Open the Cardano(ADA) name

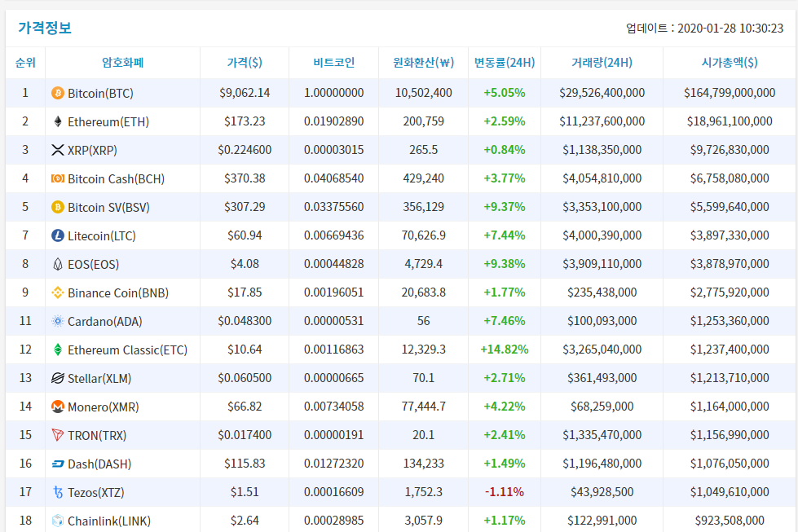pos(105,321)
